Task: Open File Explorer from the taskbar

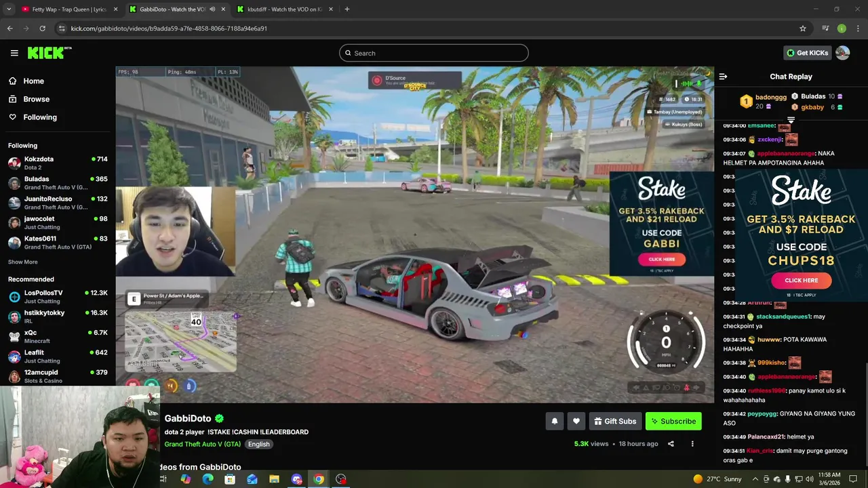Action: (274, 479)
